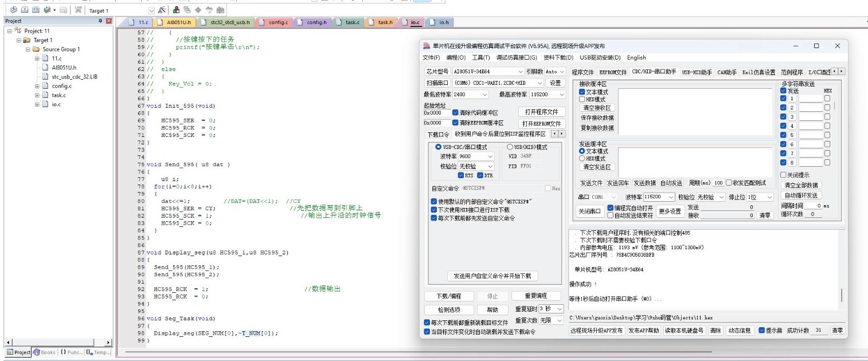Expand the 11.c file node
This screenshot has height=361, width=868.
37,58
